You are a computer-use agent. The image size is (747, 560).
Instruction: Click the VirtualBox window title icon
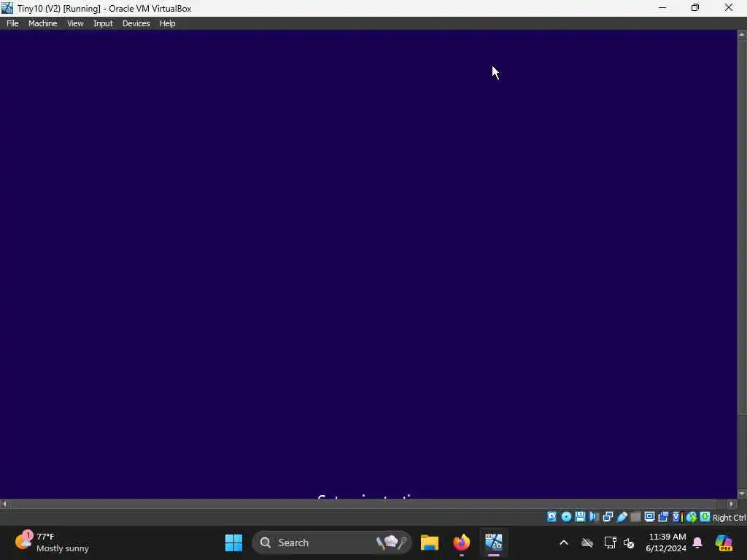tap(7, 8)
